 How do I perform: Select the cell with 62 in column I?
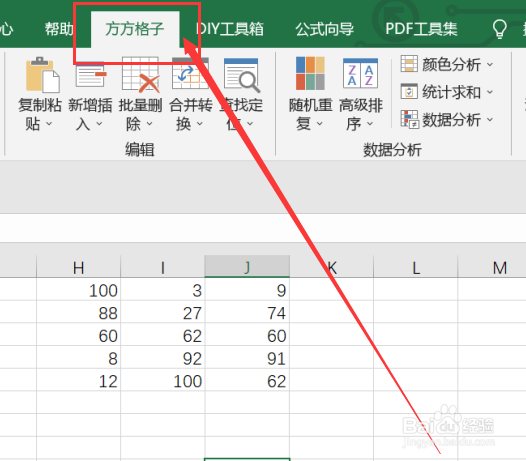click(x=163, y=335)
